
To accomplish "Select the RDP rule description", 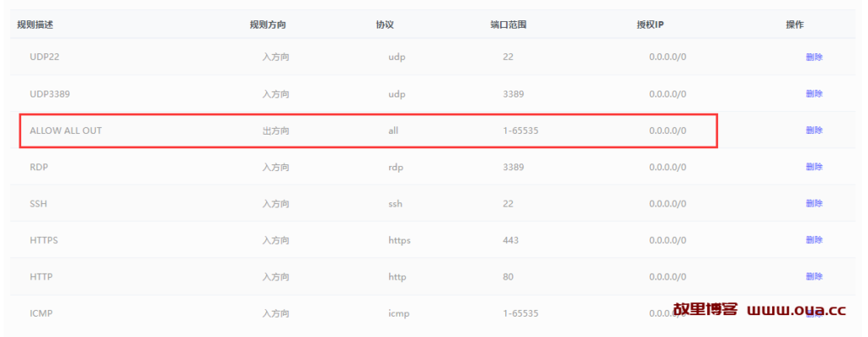I will [39, 167].
